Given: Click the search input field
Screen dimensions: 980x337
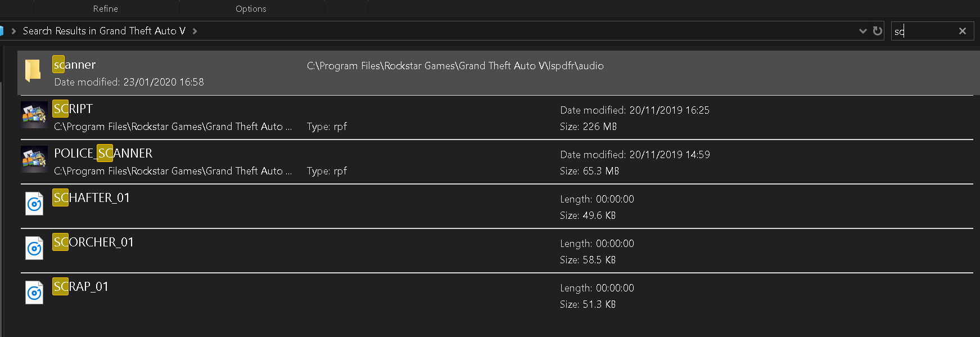Looking at the screenshot, I should 925,31.
